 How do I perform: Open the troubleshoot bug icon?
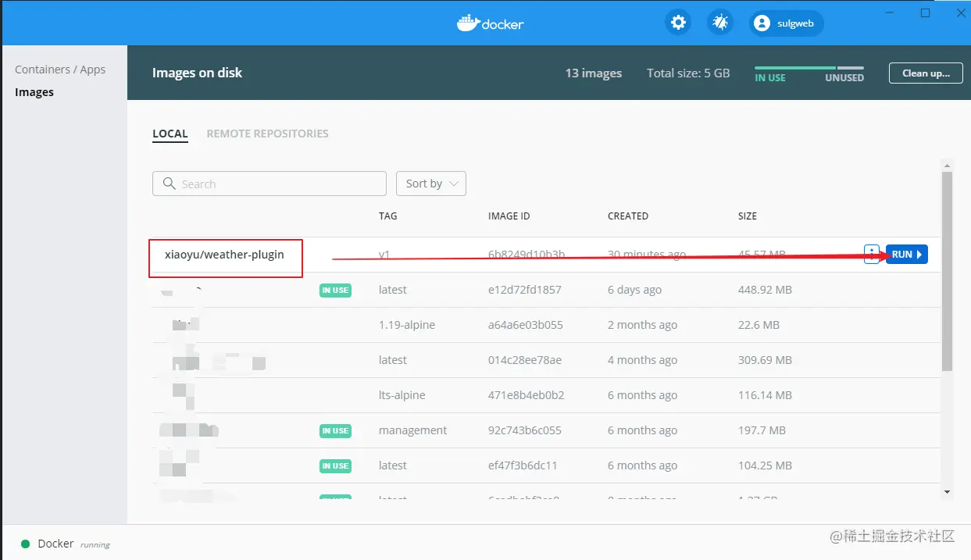(720, 23)
